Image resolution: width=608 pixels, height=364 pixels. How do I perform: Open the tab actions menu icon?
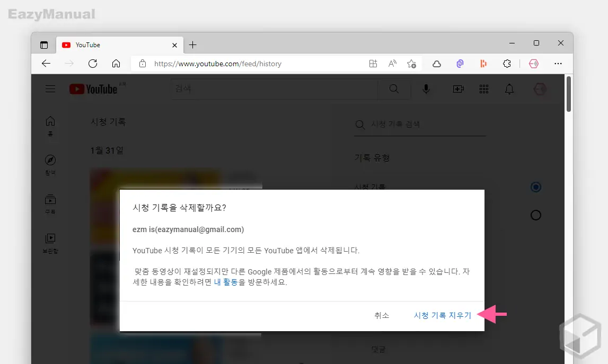point(44,45)
